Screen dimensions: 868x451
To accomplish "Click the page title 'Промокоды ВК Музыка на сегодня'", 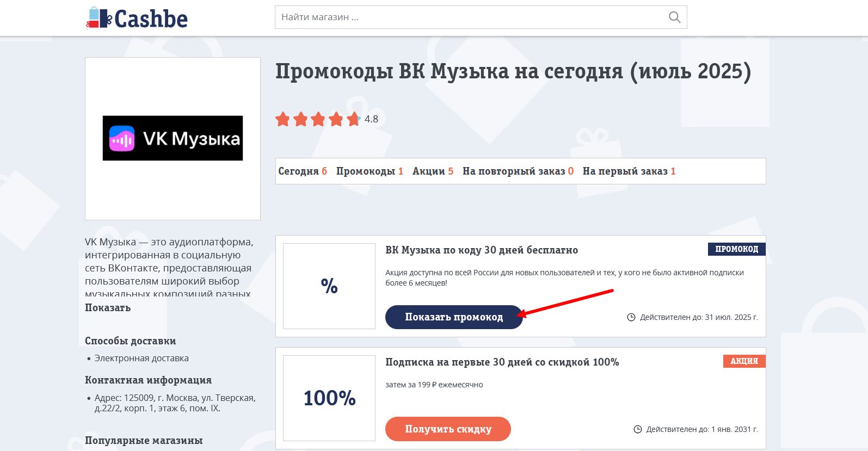I will pyautogui.click(x=513, y=71).
